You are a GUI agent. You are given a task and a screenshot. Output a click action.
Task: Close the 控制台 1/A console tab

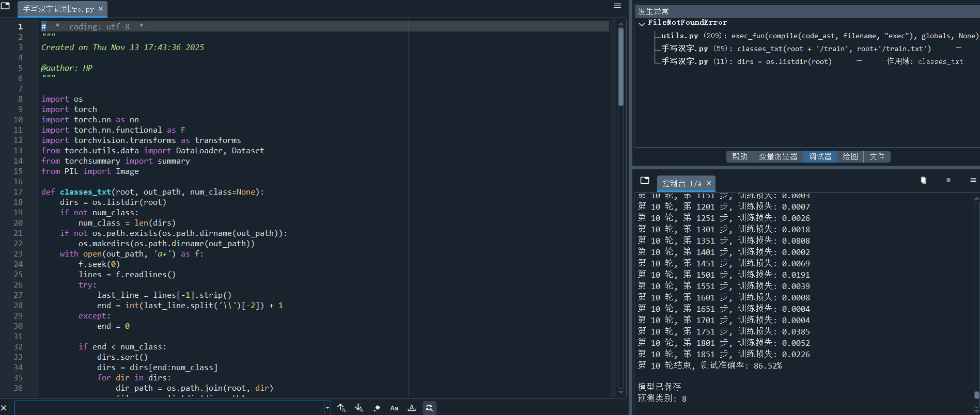coord(709,183)
